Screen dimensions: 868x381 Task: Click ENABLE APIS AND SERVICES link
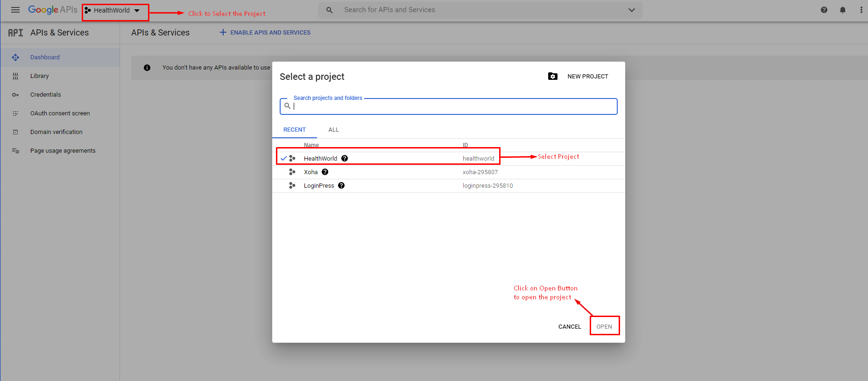pyautogui.click(x=265, y=32)
